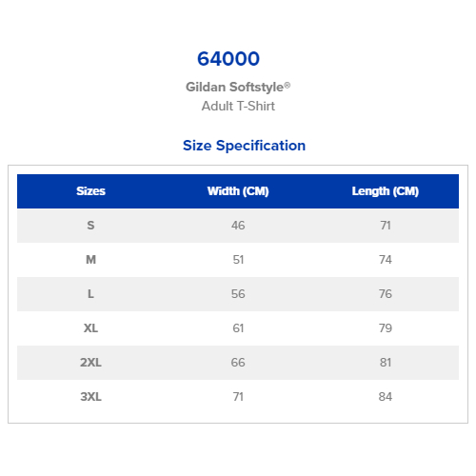Click length value 74 for size M
Image resolution: width=476 pixels, height=476 pixels.
point(386,260)
